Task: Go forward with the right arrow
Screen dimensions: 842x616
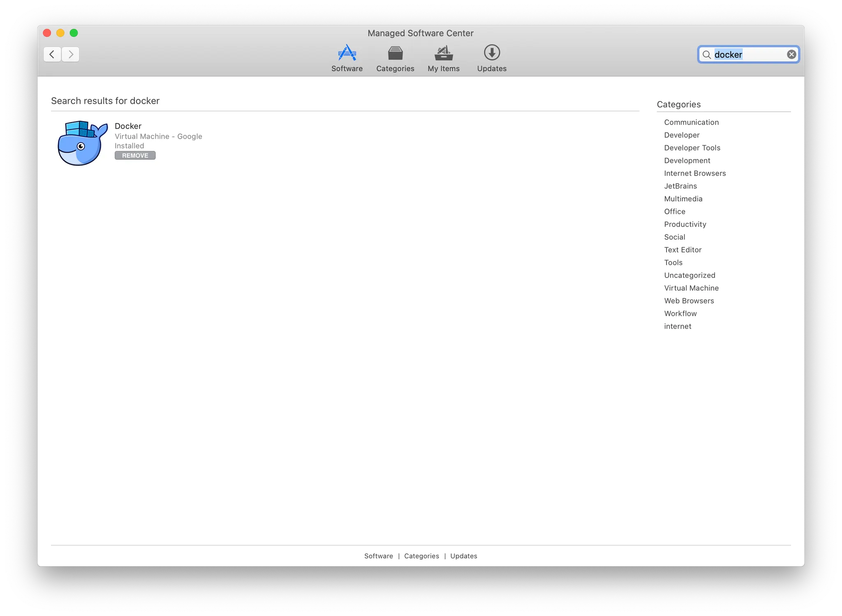Action: point(71,54)
